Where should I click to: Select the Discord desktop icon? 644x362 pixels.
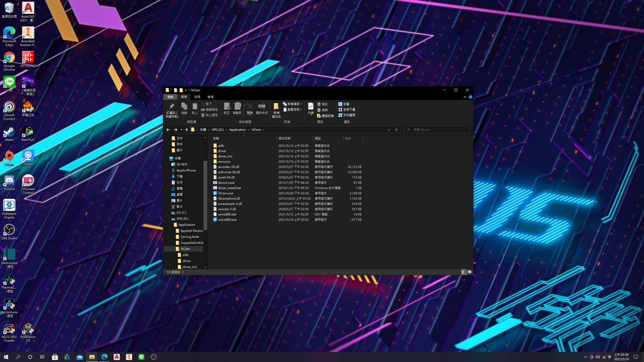pos(9,183)
